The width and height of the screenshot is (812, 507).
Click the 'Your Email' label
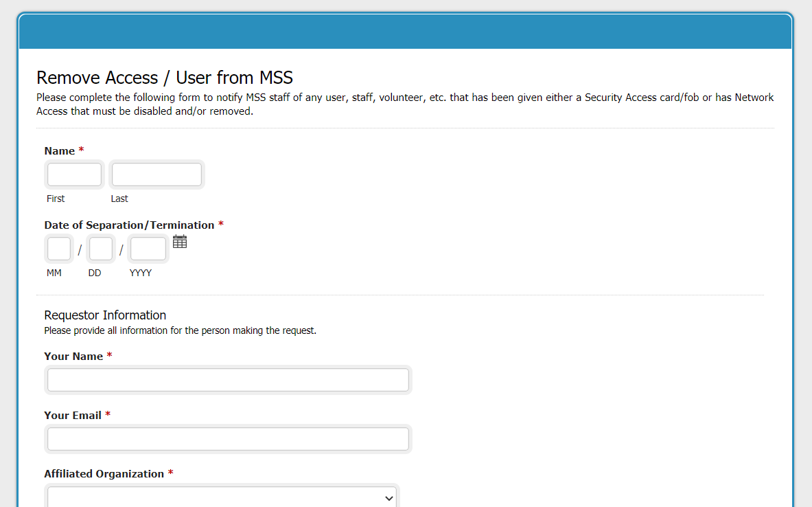73,415
